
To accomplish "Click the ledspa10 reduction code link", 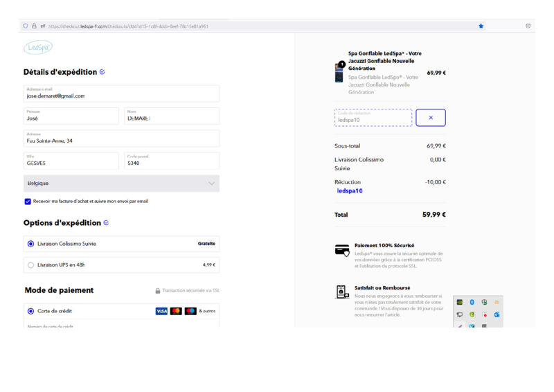I will tap(350, 191).
